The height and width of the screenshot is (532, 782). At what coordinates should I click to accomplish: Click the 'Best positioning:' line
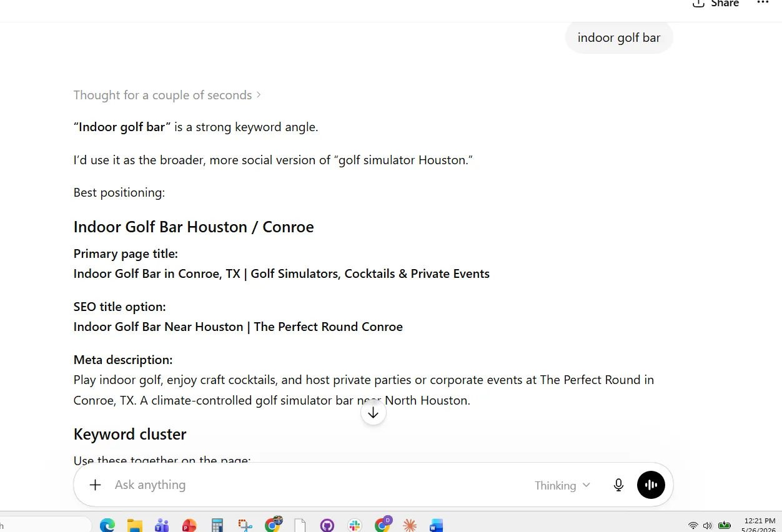point(119,192)
